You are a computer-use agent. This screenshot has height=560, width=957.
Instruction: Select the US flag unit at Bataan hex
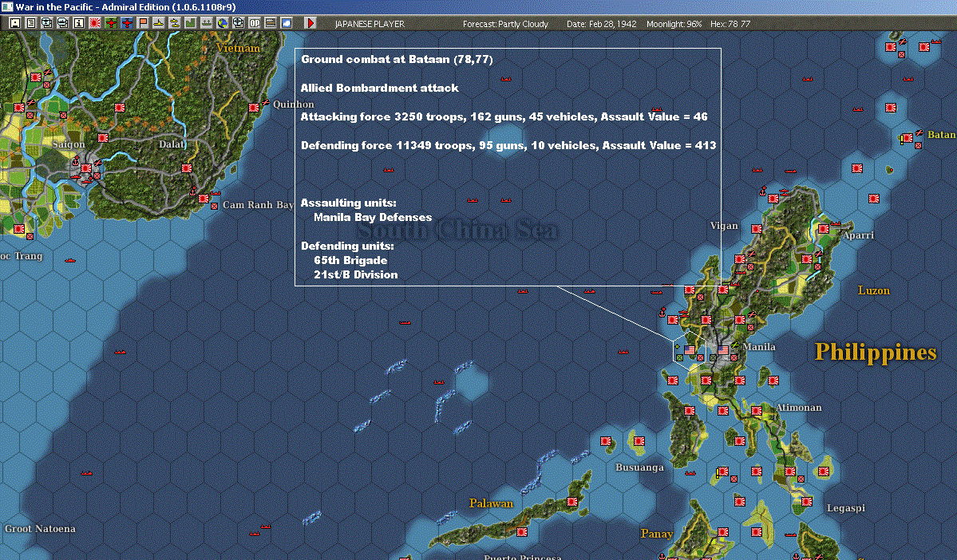[690, 350]
